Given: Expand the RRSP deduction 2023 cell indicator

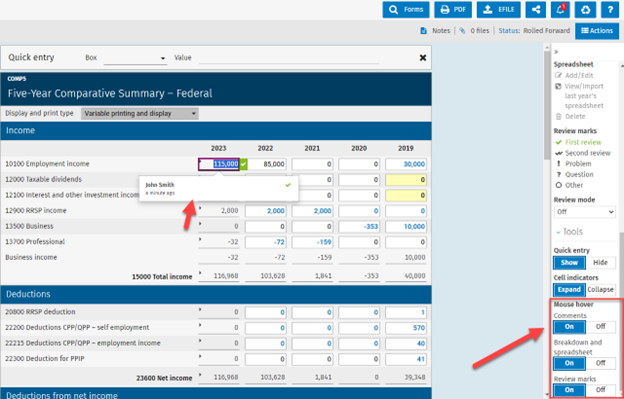Looking at the screenshot, I should [200, 309].
